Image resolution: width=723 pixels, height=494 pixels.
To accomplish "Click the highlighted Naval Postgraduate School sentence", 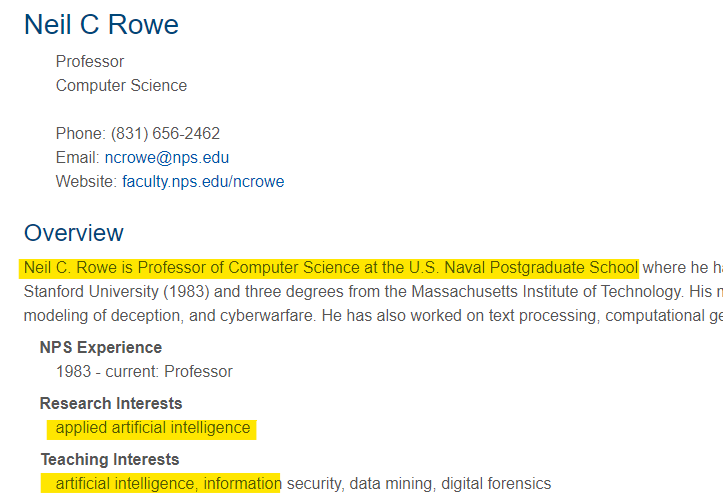I will point(330,268).
